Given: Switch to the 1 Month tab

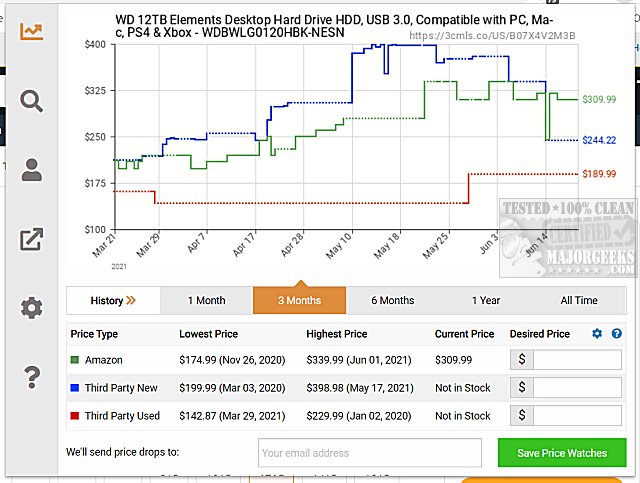Looking at the screenshot, I should [x=206, y=300].
